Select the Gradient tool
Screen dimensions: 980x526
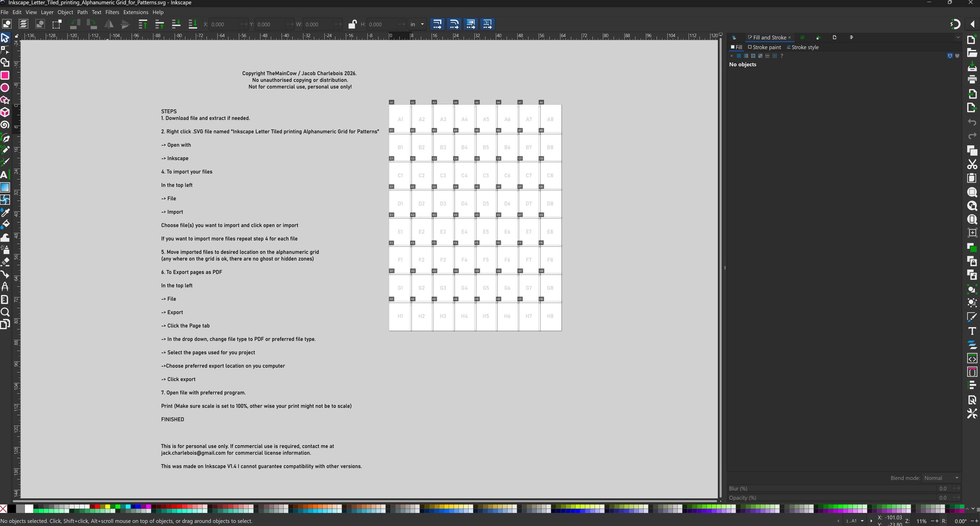5,187
